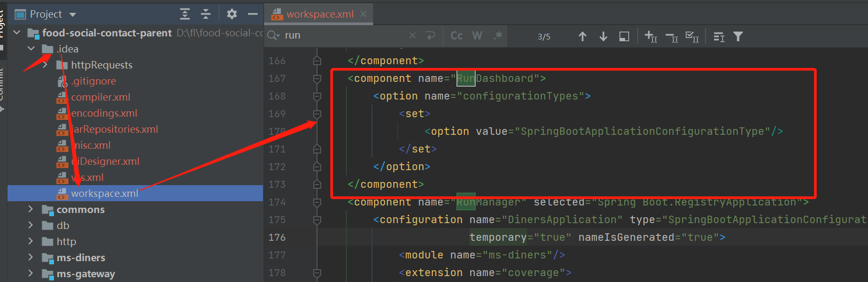The height and width of the screenshot is (282, 868).
Task: Click the 3/5 match counter
Action: [x=544, y=37]
